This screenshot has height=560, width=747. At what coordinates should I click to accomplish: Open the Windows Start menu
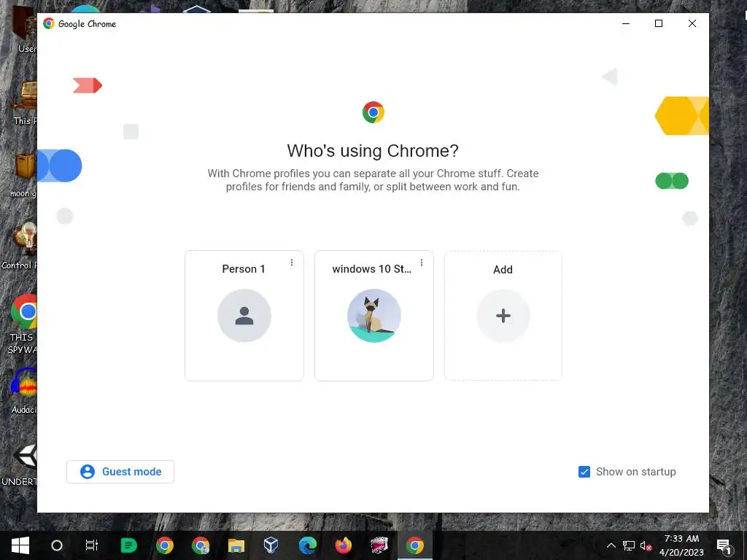(x=20, y=545)
